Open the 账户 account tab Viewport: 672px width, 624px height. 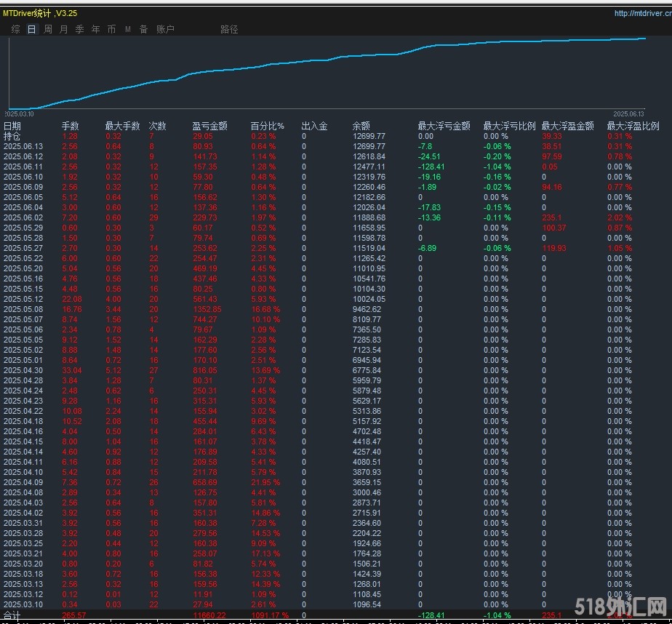tap(165, 29)
